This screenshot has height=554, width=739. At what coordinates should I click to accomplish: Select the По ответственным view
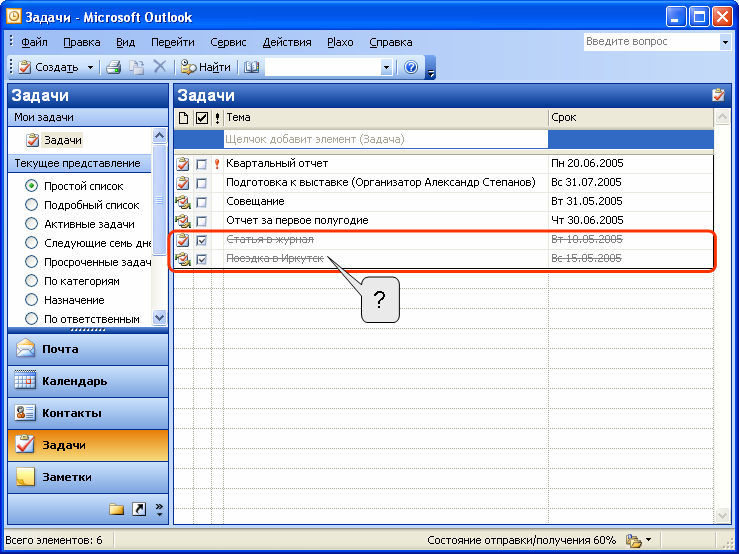tap(82, 319)
